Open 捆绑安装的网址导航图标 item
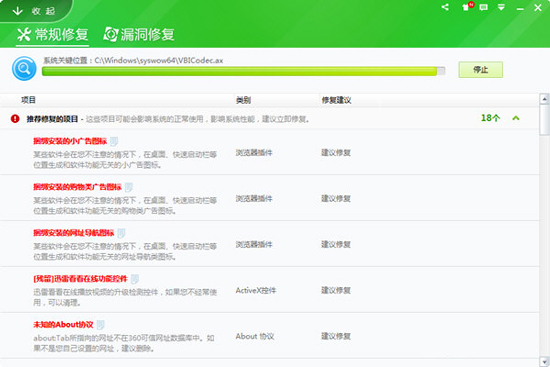The image size is (550, 367). (74, 233)
